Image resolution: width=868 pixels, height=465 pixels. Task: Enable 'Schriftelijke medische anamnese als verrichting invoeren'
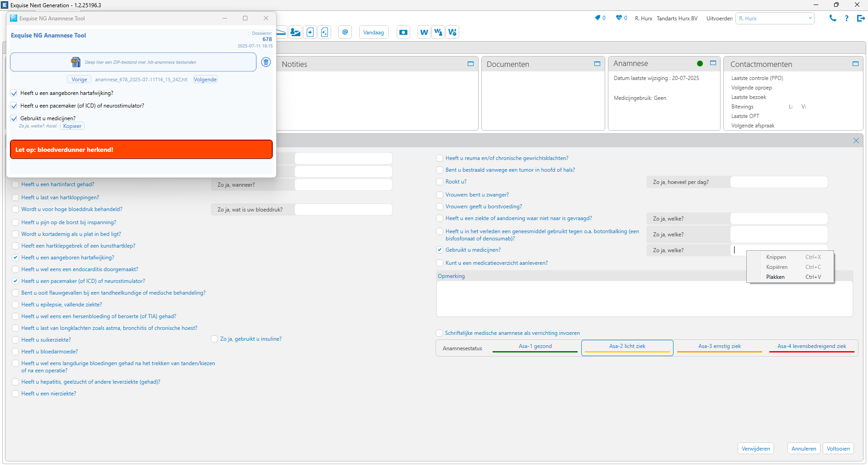click(x=439, y=333)
